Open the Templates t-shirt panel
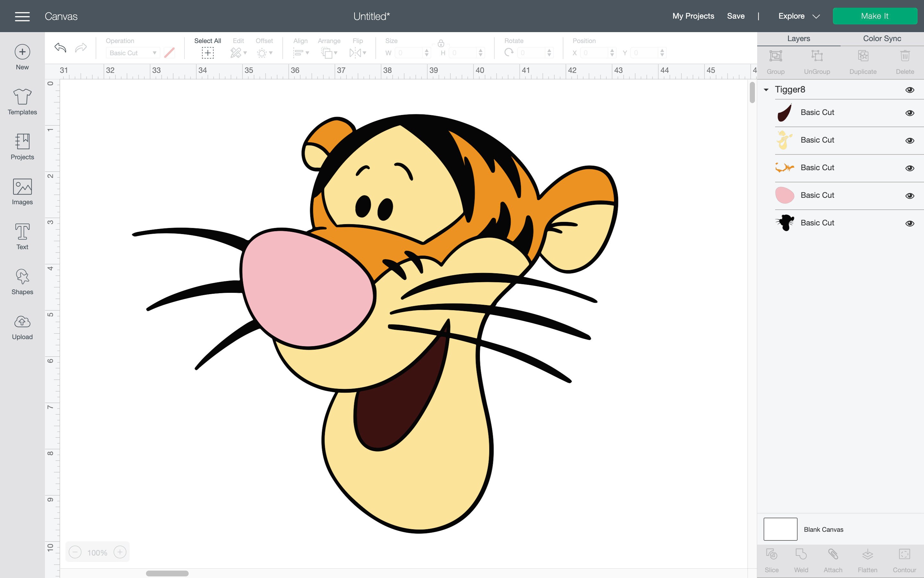Screen dimensions: 924x578 [x=22, y=102]
